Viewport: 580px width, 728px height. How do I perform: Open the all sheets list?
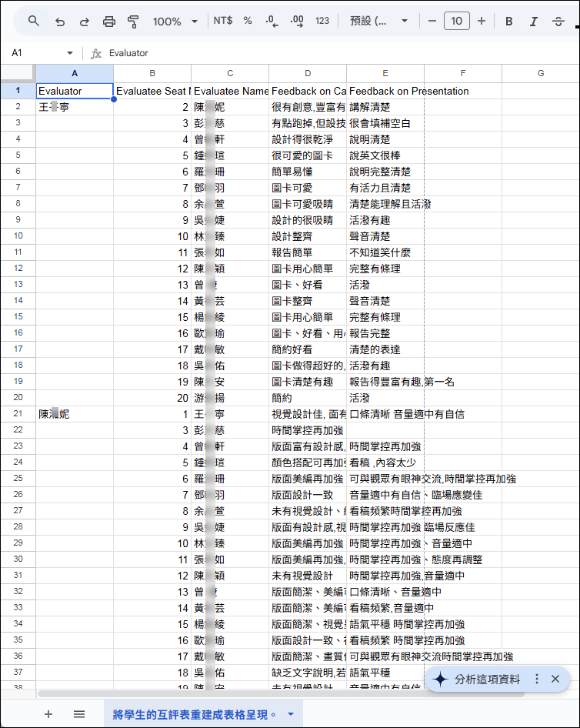tap(79, 714)
